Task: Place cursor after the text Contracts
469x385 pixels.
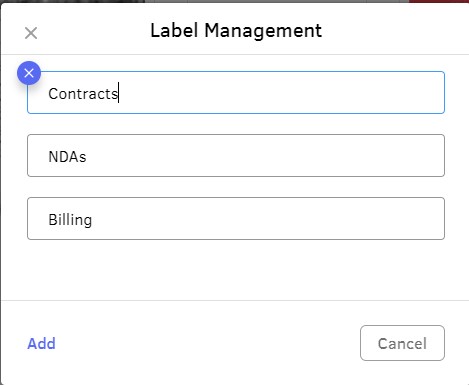Action: [x=119, y=94]
